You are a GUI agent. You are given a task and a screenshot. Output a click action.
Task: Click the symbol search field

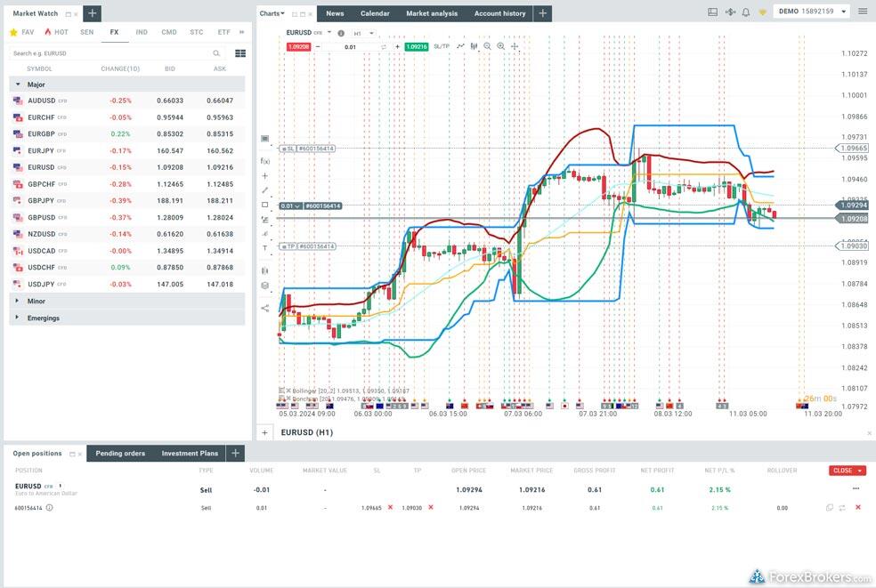[107, 53]
